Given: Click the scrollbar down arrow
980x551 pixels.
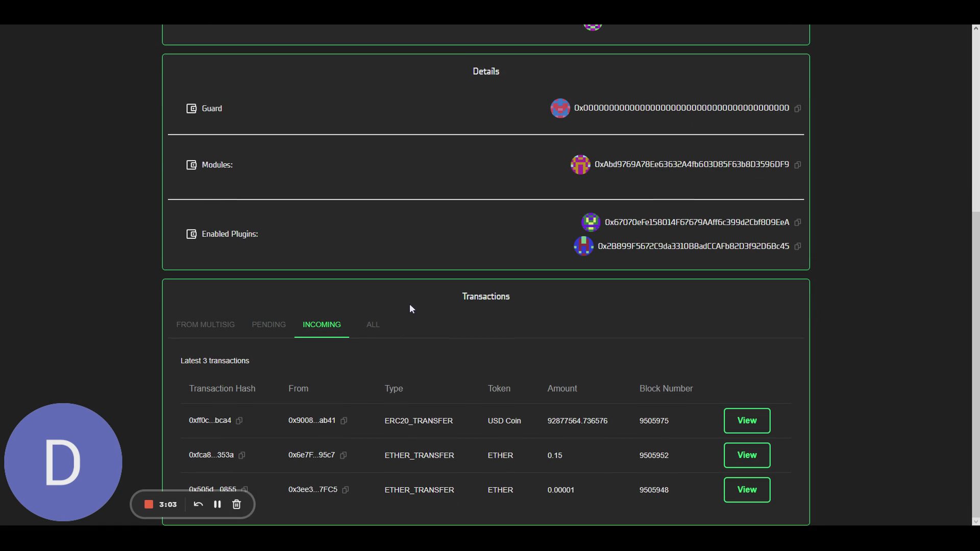Looking at the screenshot, I should click(975, 521).
